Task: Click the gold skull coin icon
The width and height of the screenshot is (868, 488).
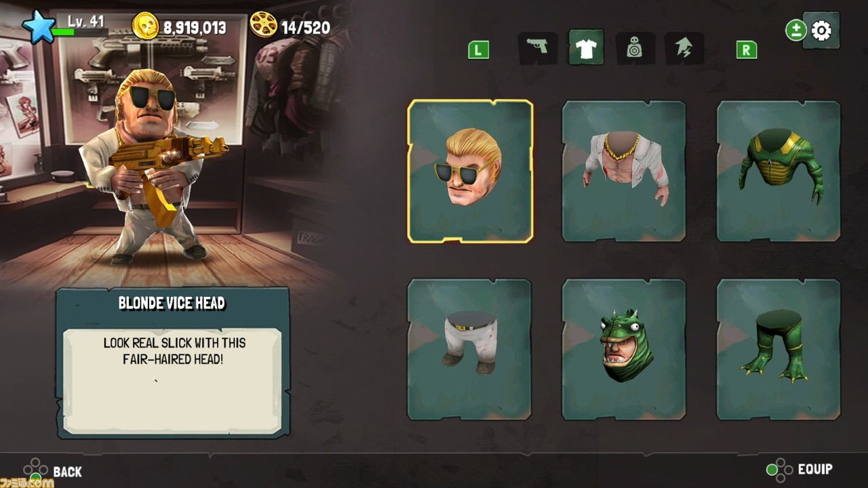Action: [145, 26]
